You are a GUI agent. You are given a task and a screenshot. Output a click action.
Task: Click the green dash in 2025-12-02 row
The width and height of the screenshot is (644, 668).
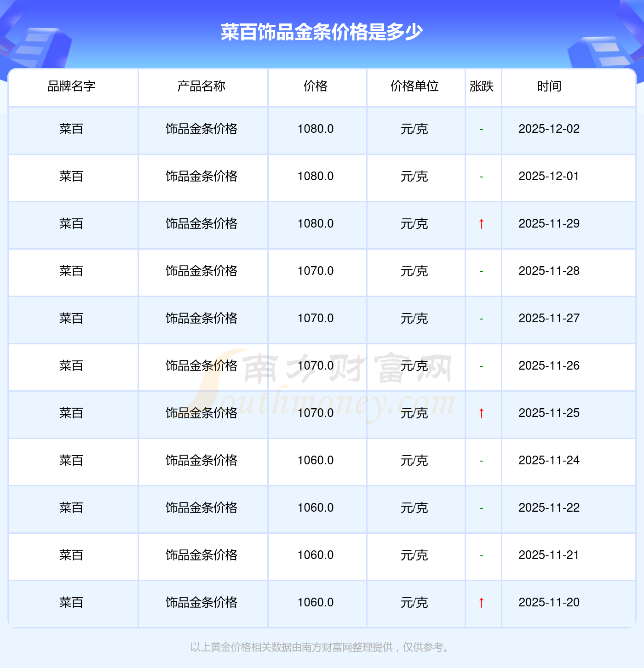pyautogui.click(x=481, y=130)
